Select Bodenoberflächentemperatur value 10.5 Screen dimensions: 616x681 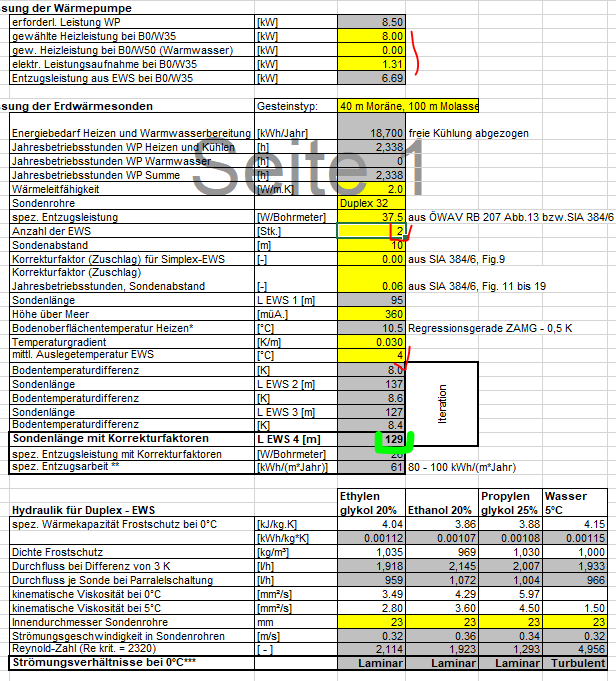(x=371, y=328)
